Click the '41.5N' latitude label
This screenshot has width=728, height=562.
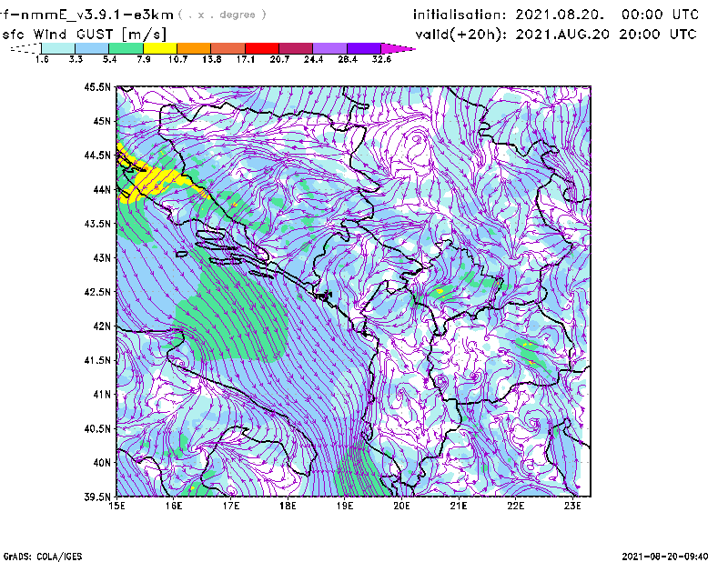click(97, 360)
